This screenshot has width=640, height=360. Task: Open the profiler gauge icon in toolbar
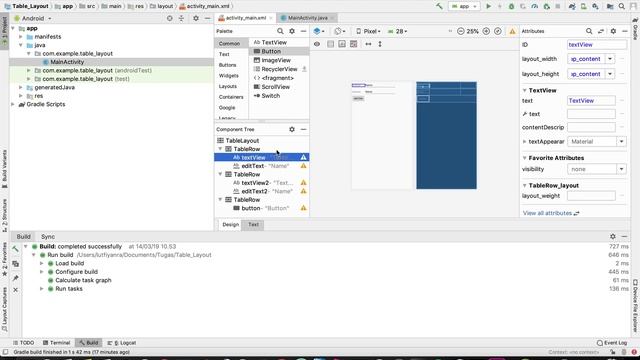(x=534, y=7)
